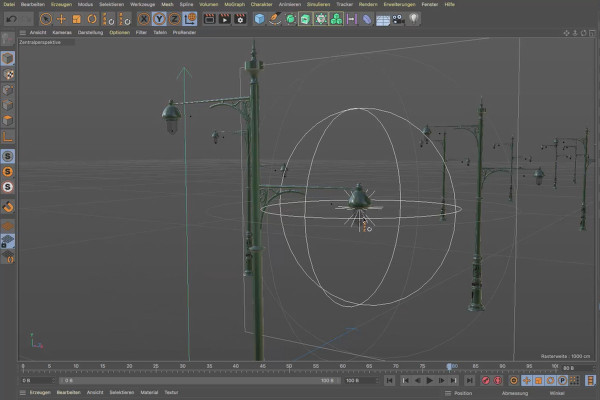Click the project start field showing 0 B
This screenshot has width=600, height=400.
[38, 380]
